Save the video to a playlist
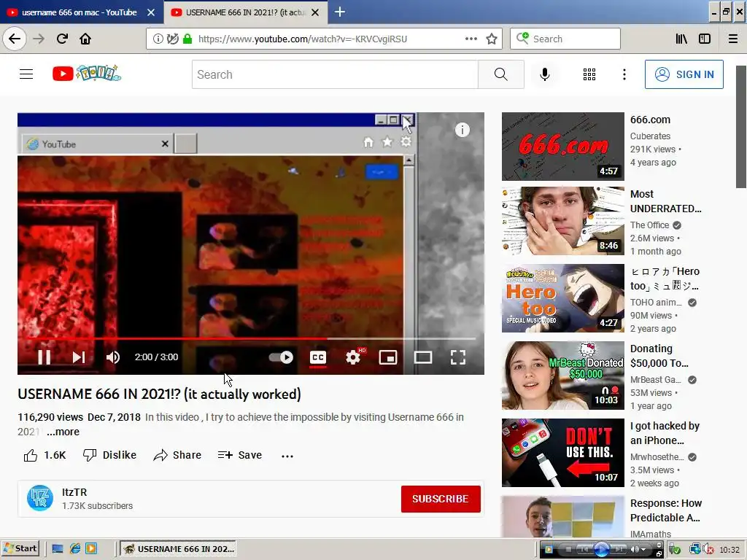This screenshot has width=747, height=560. click(239, 455)
